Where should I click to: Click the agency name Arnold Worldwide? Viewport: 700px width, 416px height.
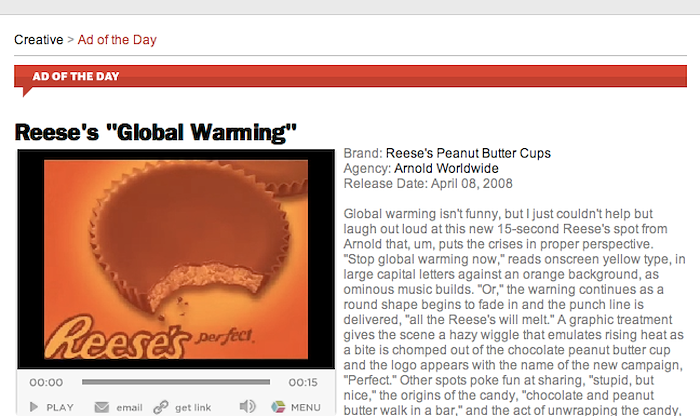point(446,168)
